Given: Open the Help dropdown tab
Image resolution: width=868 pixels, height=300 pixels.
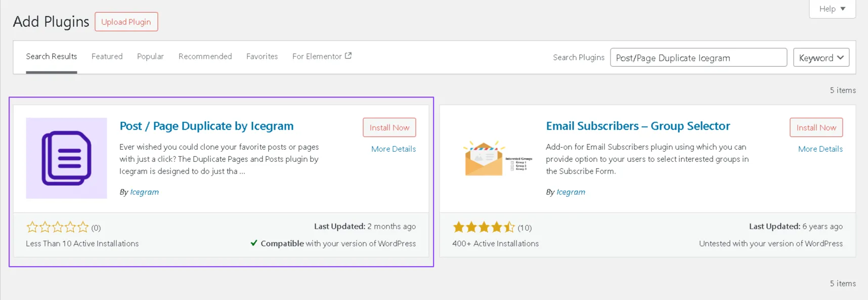Looking at the screenshot, I should pos(832,9).
